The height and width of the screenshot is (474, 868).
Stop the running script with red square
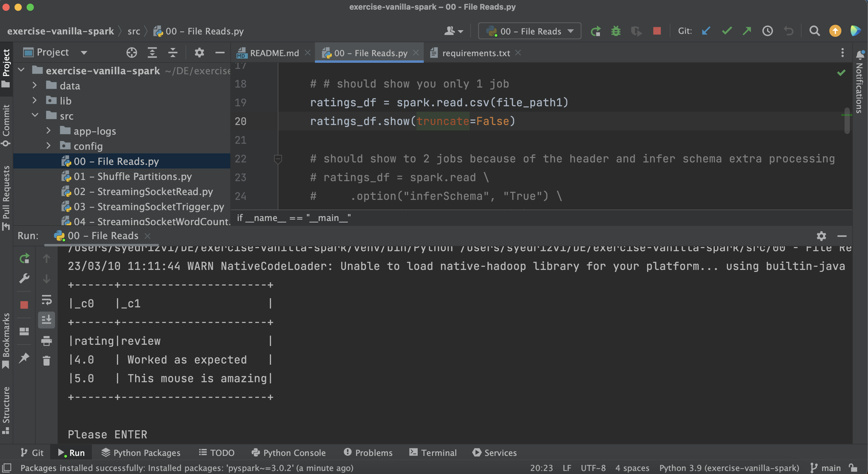tap(656, 31)
